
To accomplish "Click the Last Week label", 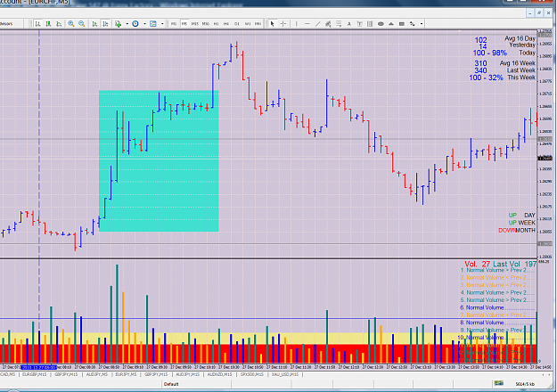I will (x=521, y=70).
